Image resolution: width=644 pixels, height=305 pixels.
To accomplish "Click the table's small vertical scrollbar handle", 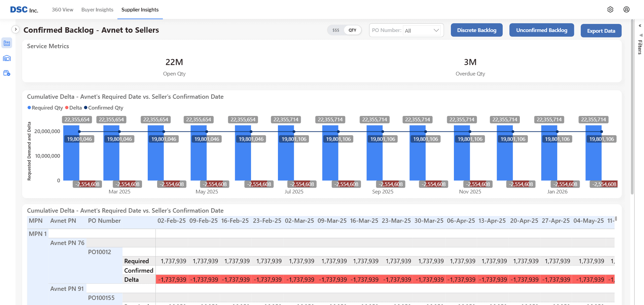I will click(616, 219).
